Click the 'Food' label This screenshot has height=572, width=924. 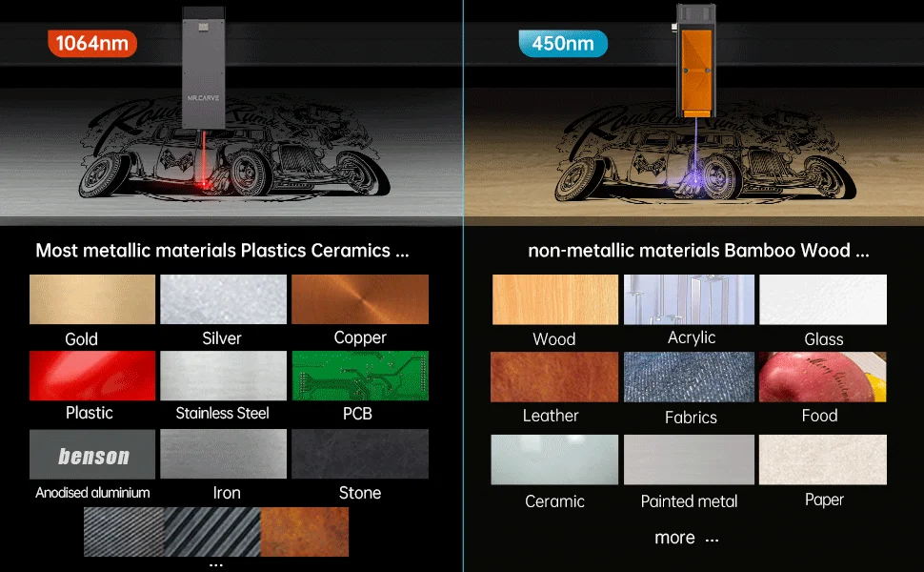click(x=820, y=416)
